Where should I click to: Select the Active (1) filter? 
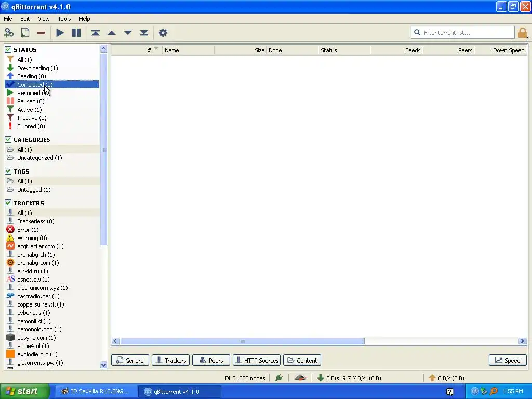52,110
